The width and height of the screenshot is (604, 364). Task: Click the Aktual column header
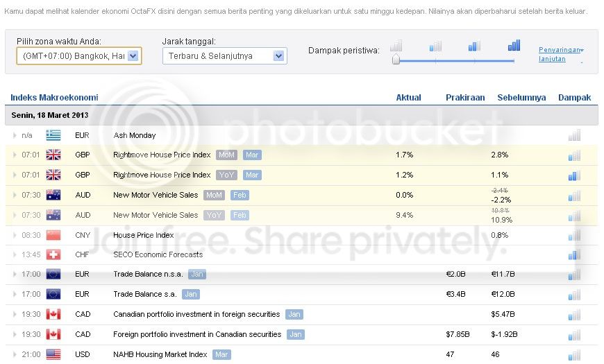(408, 97)
